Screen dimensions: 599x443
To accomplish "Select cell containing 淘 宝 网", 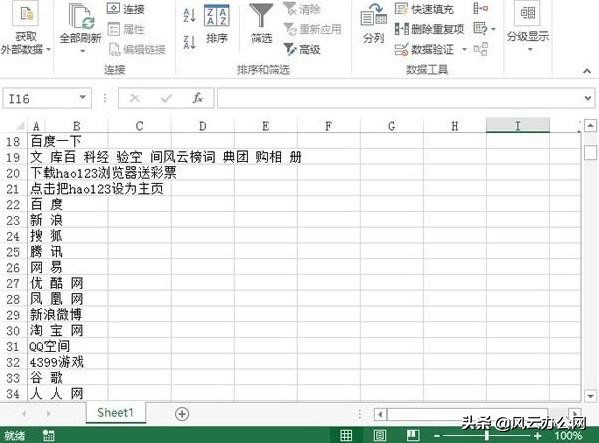I will (x=37, y=330).
